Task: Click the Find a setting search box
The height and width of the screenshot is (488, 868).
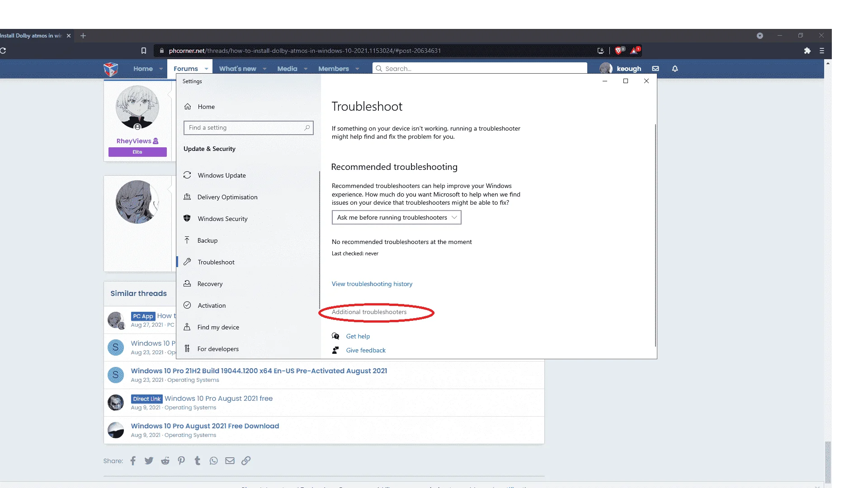Action: (248, 128)
